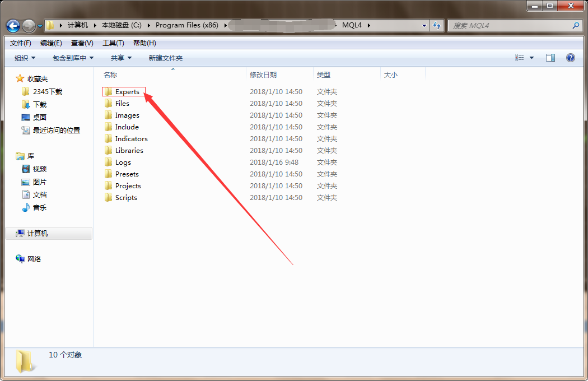The width and height of the screenshot is (588, 381).
Task: Click the refresh button beside address bar
Action: pyautogui.click(x=437, y=25)
